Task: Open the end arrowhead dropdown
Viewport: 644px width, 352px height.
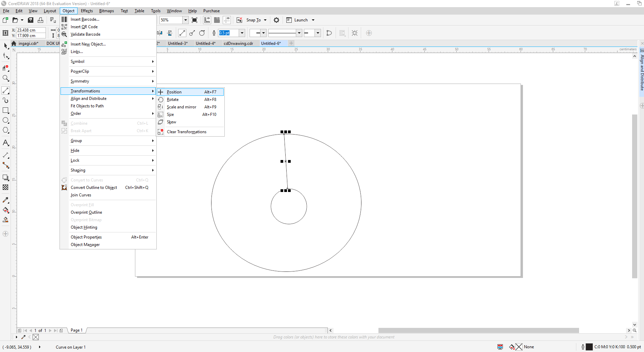Action: [x=318, y=33]
